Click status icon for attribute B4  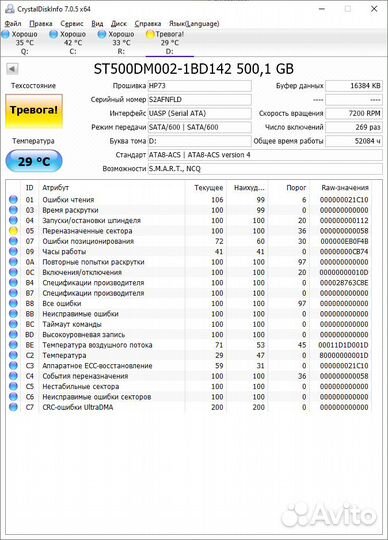coord(13,282)
